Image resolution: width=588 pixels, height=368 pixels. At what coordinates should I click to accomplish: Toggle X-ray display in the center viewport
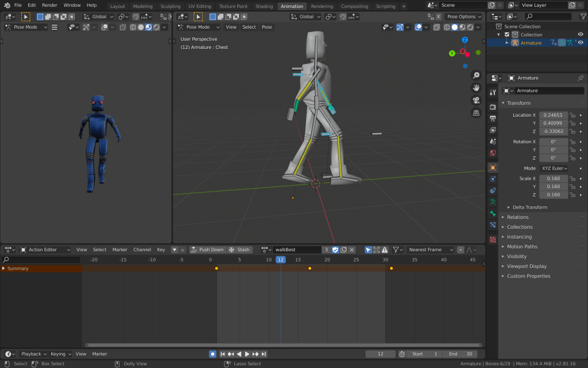point(436,27)
